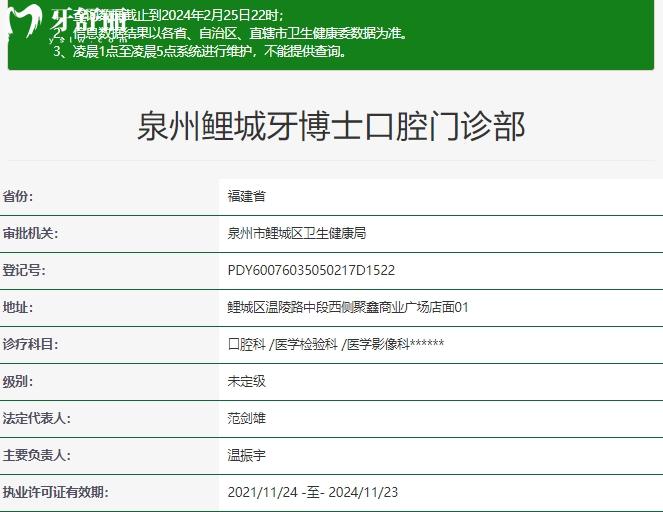
Task: Click the 主要负责人 label
Action: (x=37, y=455)
